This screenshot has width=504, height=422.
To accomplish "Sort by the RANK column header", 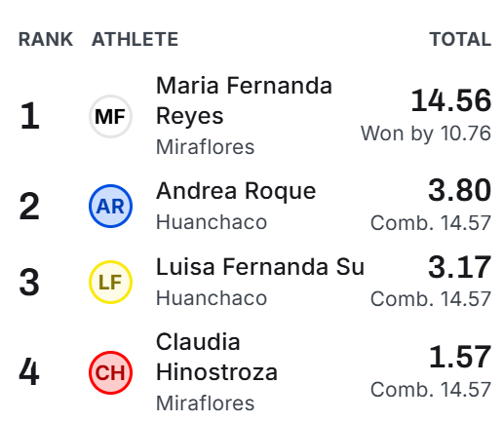I will pos(46,39).
